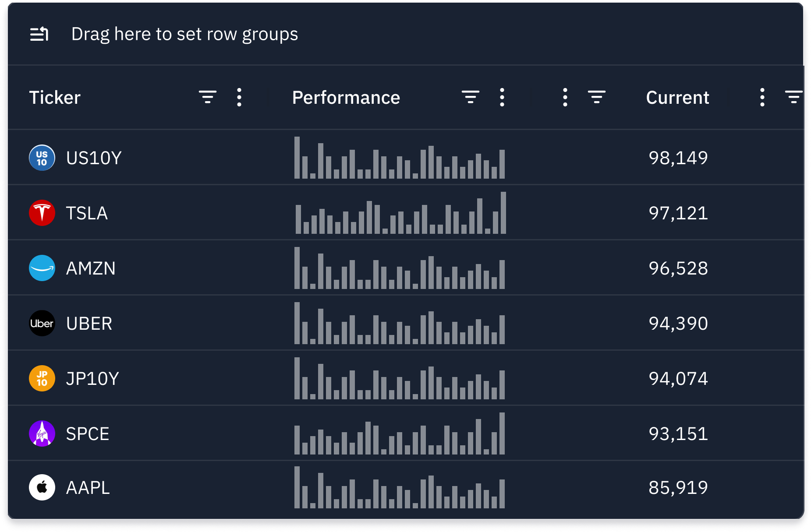Viewport: 811px width, 532px height.
Task: Click the US10 badge next to US10Y
Action: tap(42, 158)
